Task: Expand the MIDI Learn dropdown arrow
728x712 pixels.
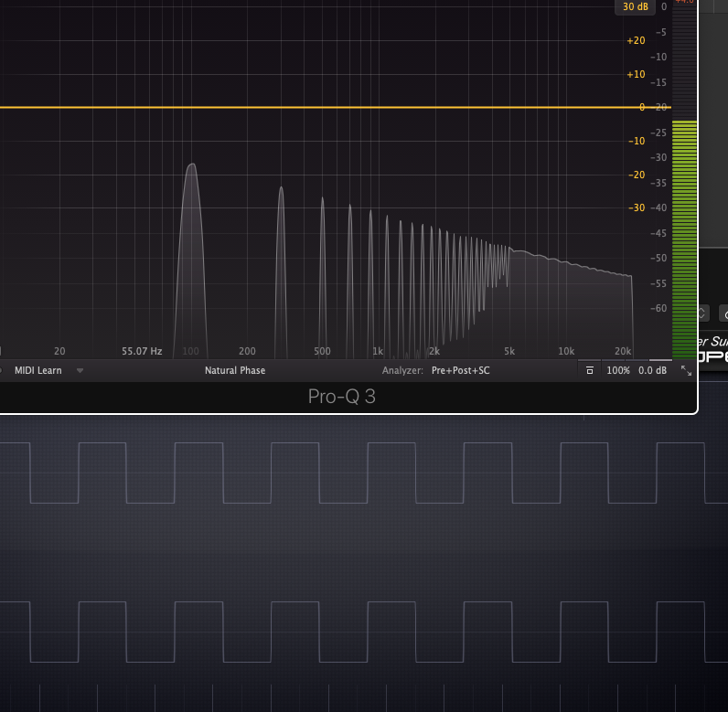Action: click(x=80, y=370)
